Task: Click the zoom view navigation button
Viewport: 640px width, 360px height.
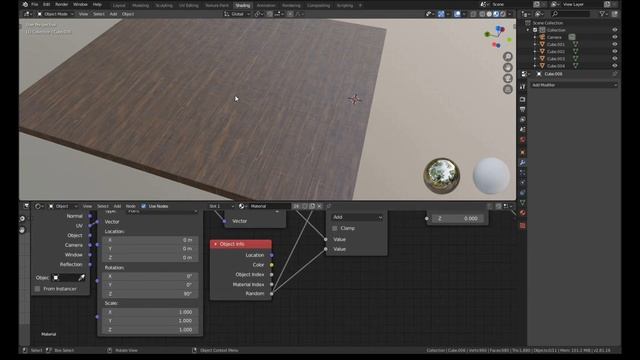Action: pyautogui.click(x=508, y=56)
